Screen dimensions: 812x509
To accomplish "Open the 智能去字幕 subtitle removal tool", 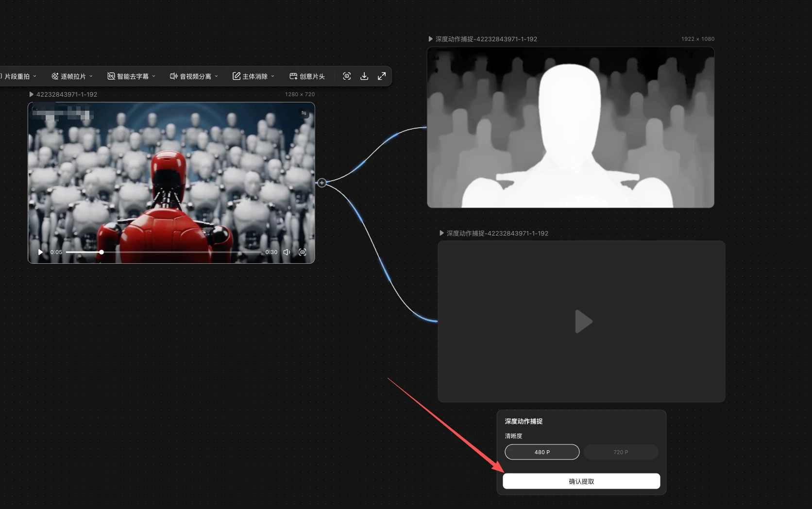I will tap(132, 76).
